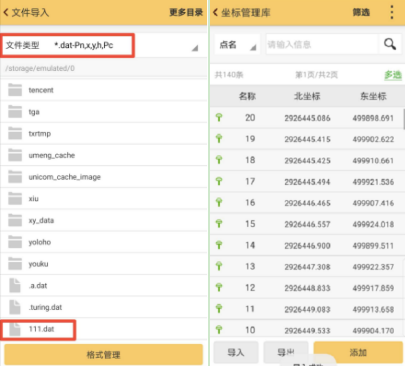Select the .turing.dat file icon

(x=15, y=307)
